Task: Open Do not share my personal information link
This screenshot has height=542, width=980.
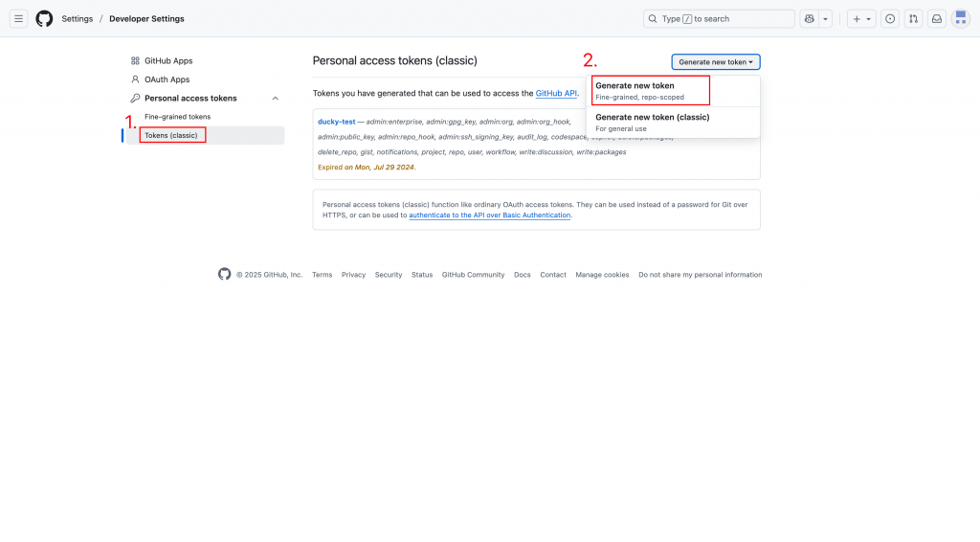Action: [700, 275]
